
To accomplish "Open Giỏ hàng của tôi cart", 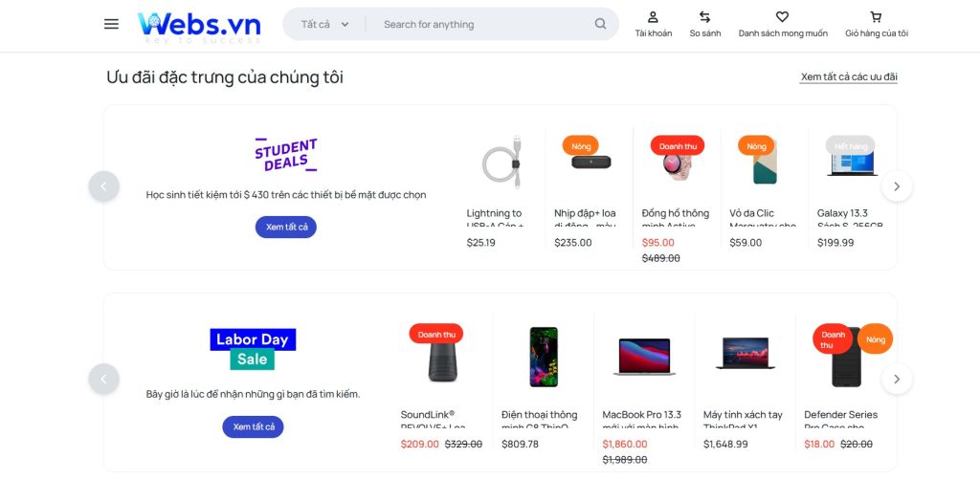I will click(876, 24).
